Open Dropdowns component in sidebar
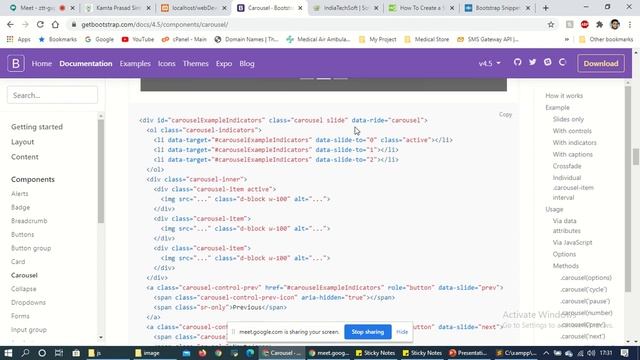 (x=28, y=302)
